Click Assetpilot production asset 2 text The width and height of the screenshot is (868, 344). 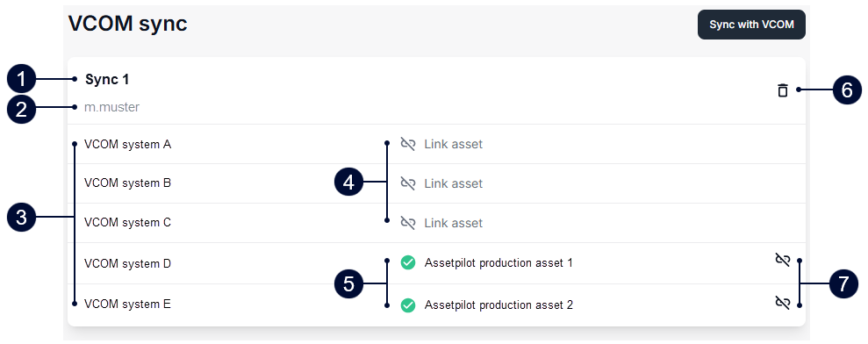[499, 305]
